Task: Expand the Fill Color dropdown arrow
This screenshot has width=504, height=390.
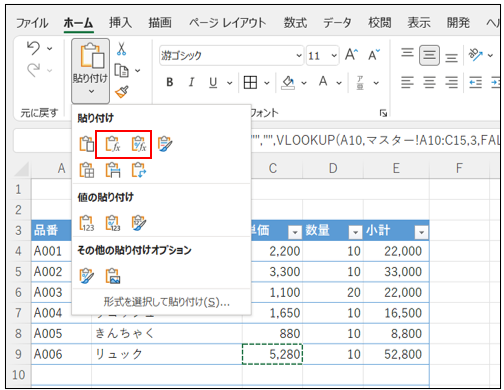Action: coord(304,83)
